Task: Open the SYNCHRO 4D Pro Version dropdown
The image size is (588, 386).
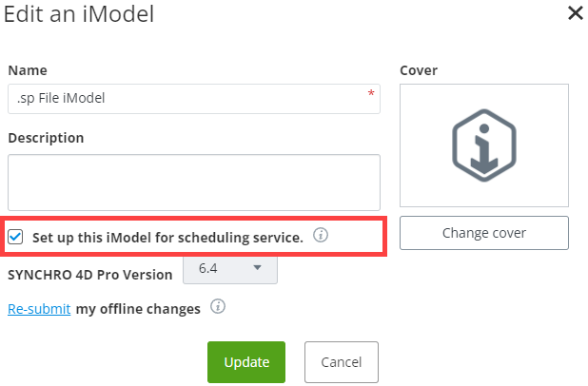Action: pos(230,269)
